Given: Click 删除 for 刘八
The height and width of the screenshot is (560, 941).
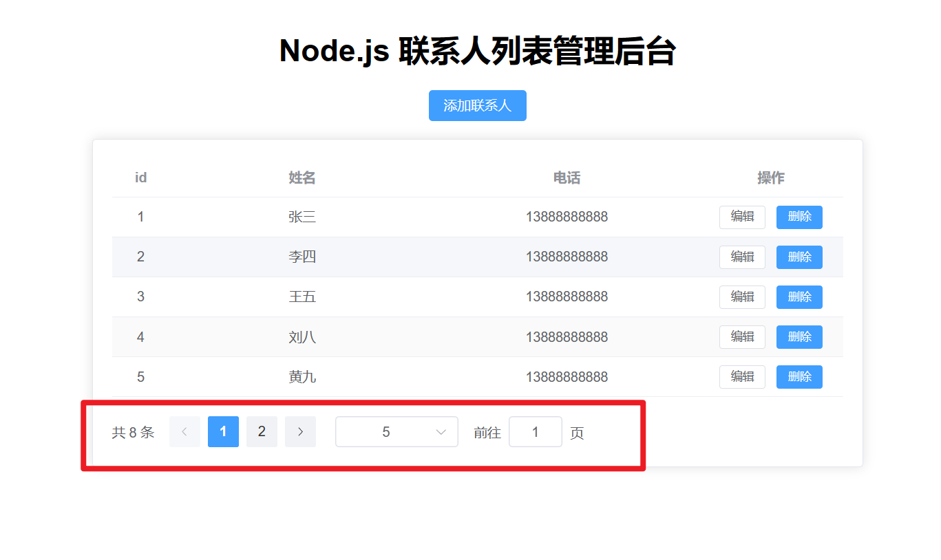Looking at the screenshot, I should 799,337.
